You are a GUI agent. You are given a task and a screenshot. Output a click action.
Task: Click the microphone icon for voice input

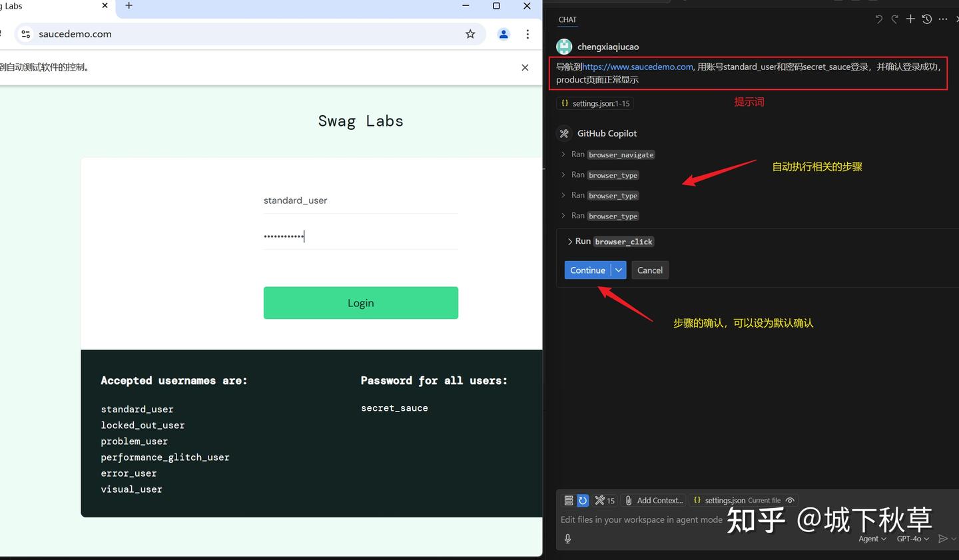point(567,539)
